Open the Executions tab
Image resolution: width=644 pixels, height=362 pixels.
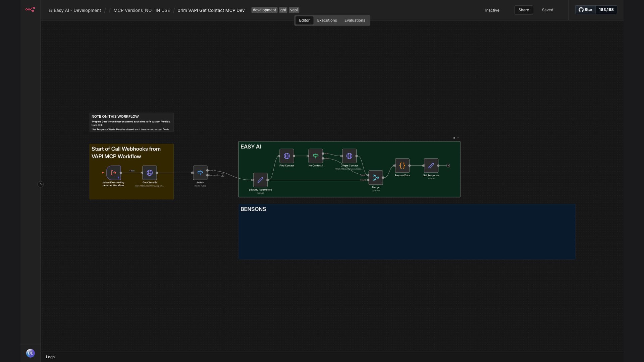point(327,20)
